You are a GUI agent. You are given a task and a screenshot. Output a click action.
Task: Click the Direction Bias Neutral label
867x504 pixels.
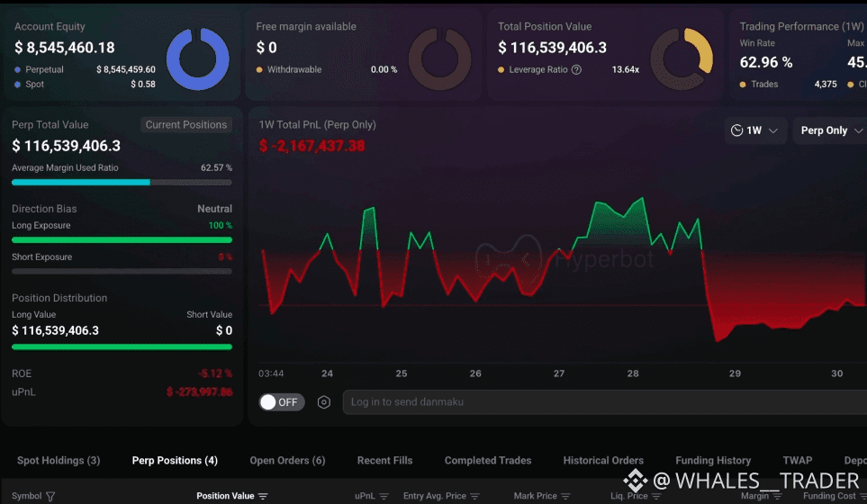point(214,209)
